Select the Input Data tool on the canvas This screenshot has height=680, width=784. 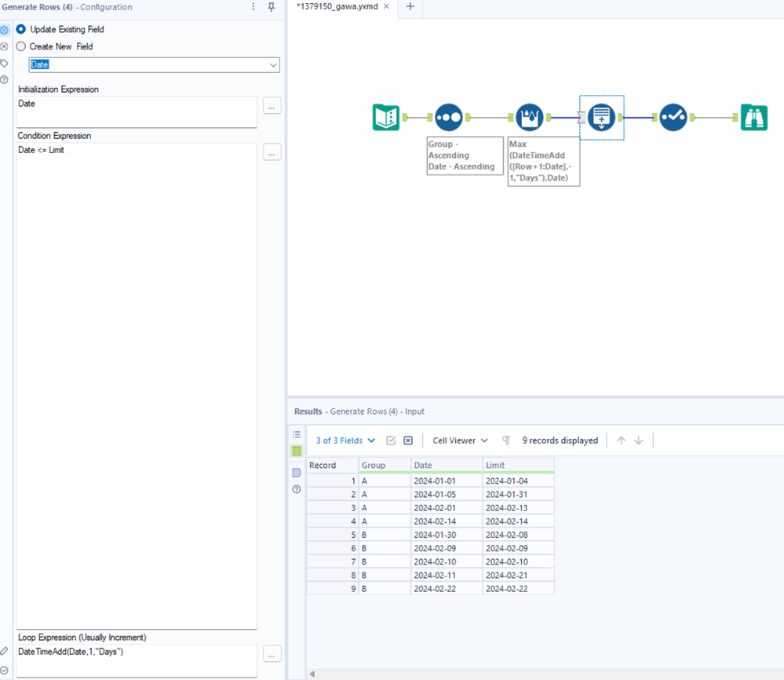[x=386, y=117]
